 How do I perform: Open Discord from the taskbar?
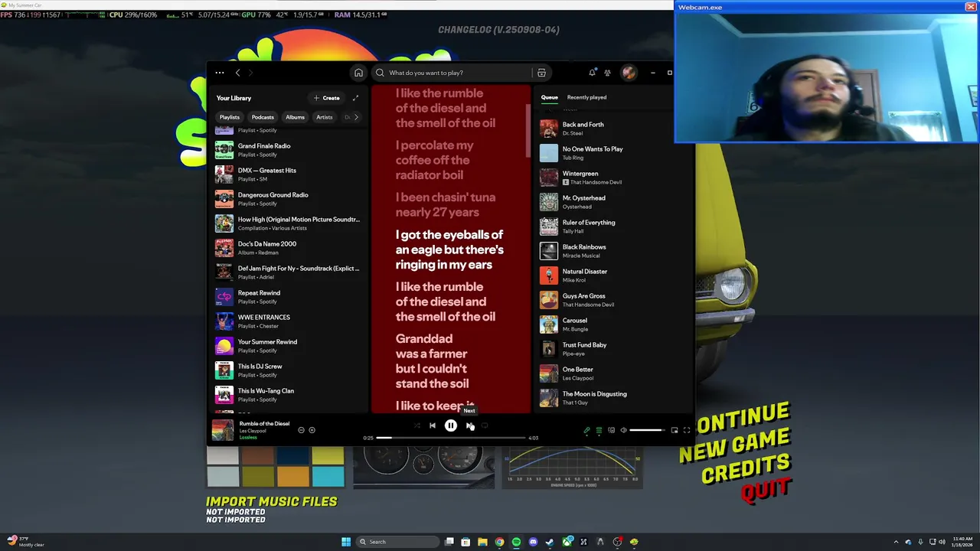point(533,542)
